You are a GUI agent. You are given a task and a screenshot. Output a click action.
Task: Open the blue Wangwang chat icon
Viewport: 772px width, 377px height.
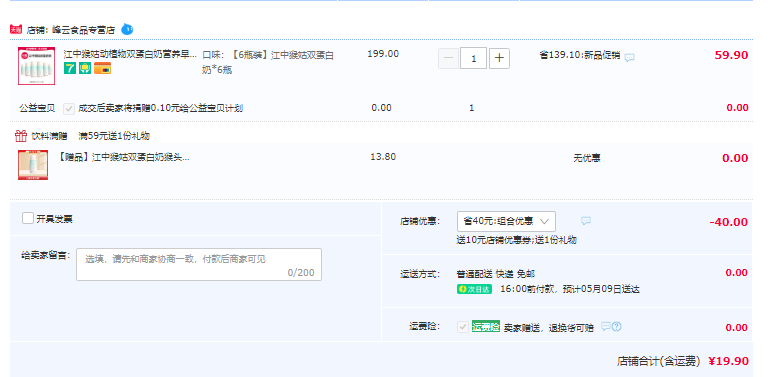[127, 29]
